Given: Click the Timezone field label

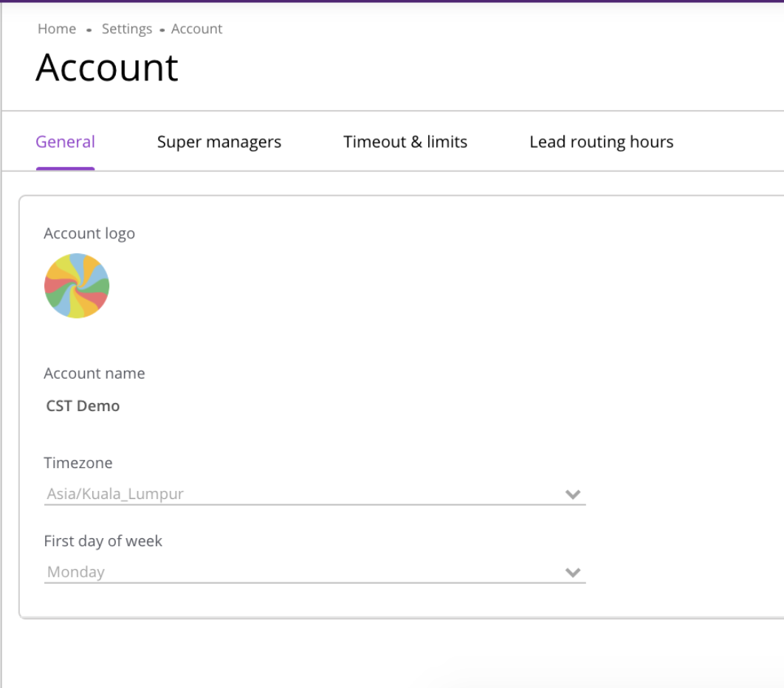Looking at the screenshot, I should [x=78, y=463].
